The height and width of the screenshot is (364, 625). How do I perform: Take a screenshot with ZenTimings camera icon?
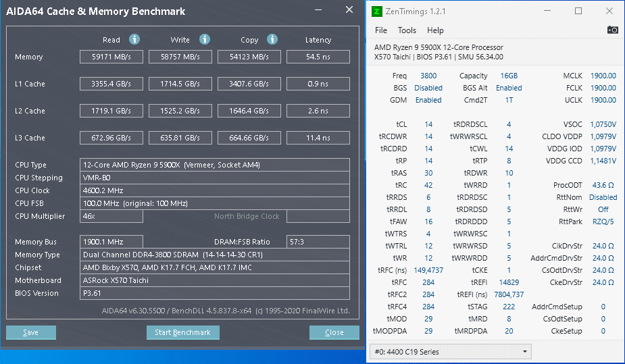point(613,30)
